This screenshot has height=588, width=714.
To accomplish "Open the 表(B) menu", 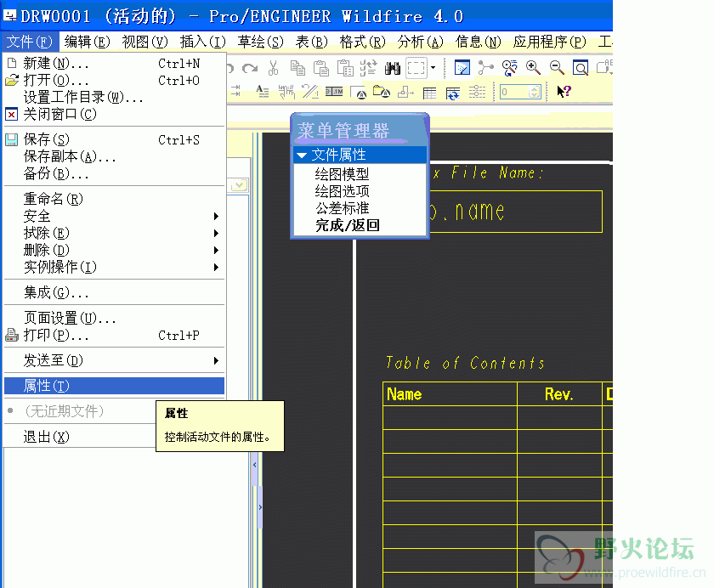I will pos(311,42).
